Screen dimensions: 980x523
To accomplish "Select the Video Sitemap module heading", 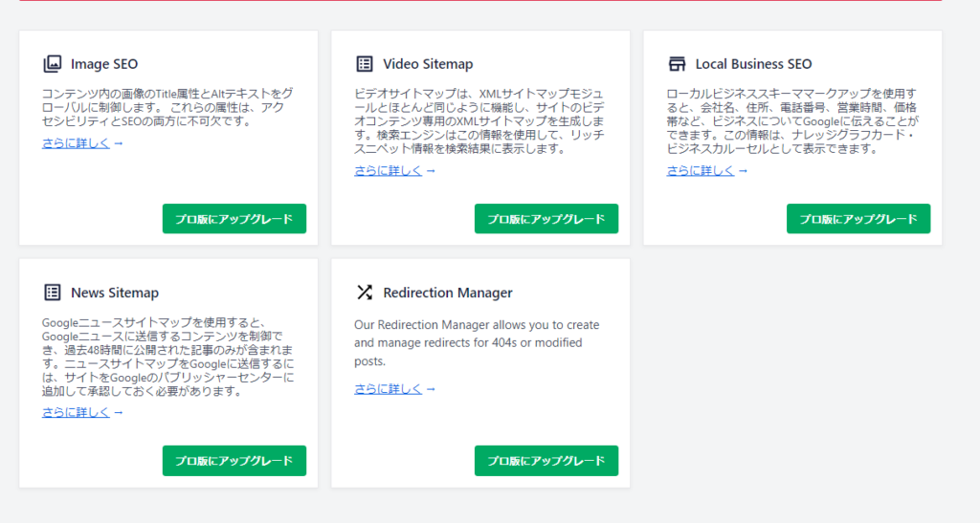I will [x=428, y=64].
